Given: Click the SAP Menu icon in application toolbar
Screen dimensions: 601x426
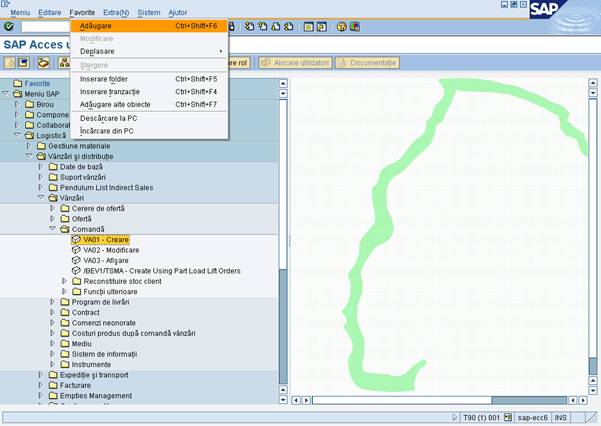Looking at the screenshot, I should coord(24,63).
